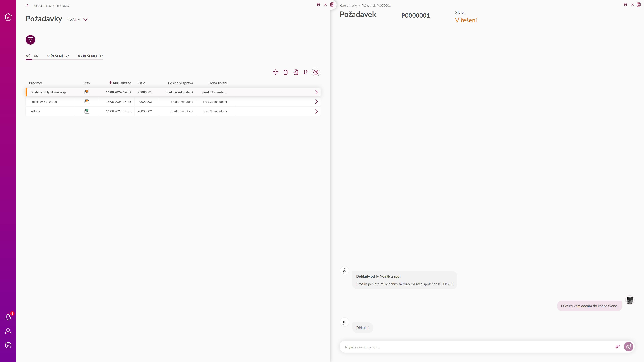Click the před 33 minutami duration cell

[x=215, y=111]
